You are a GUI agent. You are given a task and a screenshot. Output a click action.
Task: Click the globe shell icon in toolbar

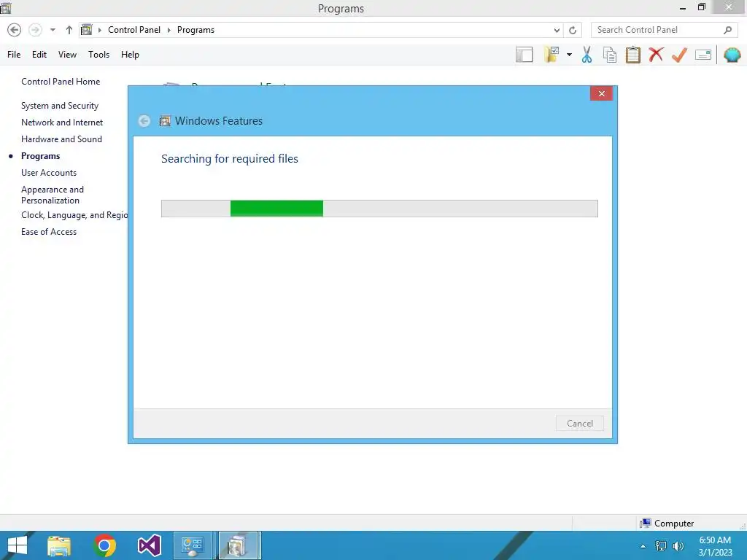click(732, 55)
